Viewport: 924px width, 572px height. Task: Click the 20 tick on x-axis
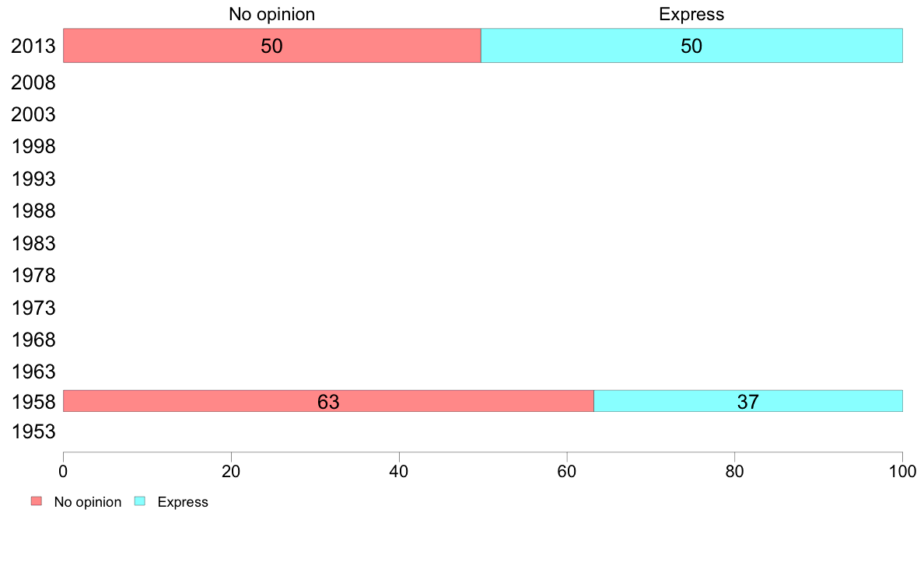(x=231, y=471)
